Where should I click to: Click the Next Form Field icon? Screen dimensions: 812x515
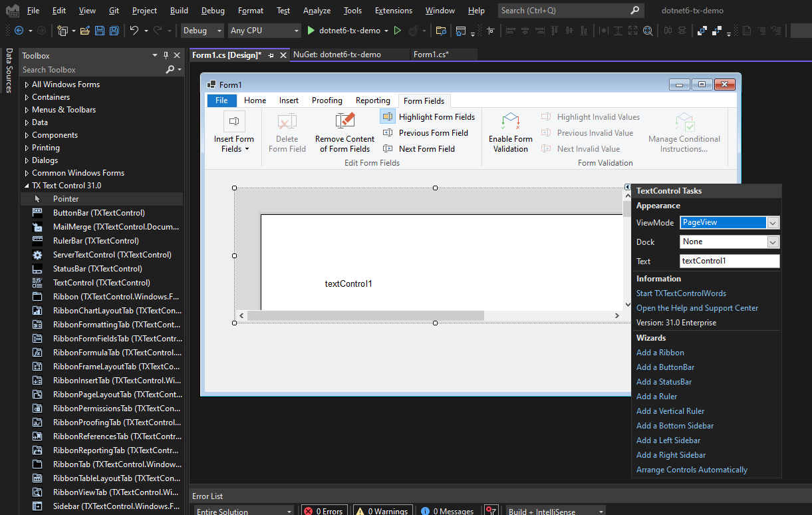(388, 149)
